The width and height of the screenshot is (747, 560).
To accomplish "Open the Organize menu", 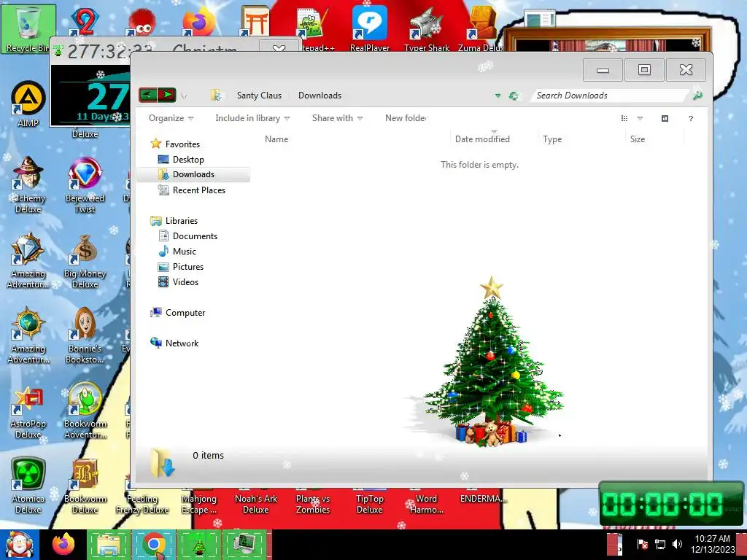I will pos(171,118).
